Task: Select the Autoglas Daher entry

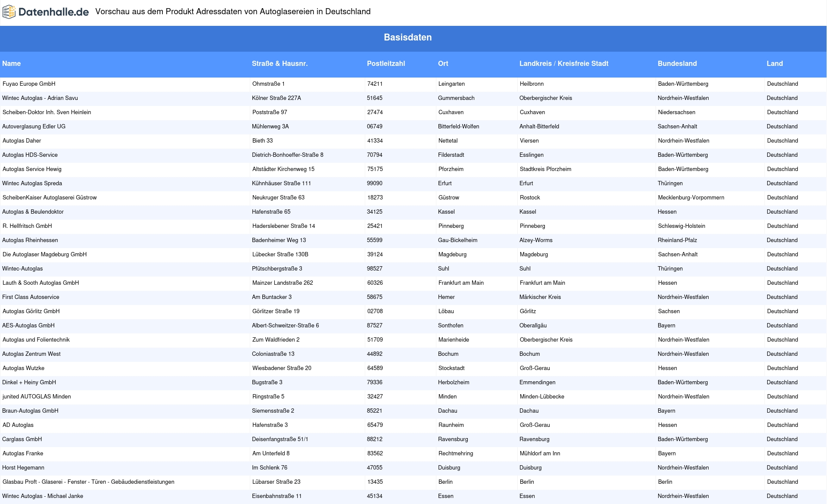Action: coord(22,141)
